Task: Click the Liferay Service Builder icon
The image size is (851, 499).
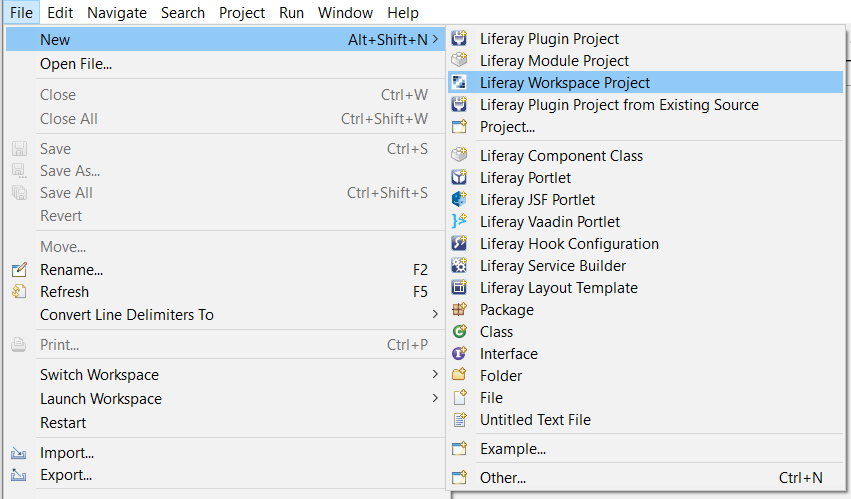Action: [459, 266]
